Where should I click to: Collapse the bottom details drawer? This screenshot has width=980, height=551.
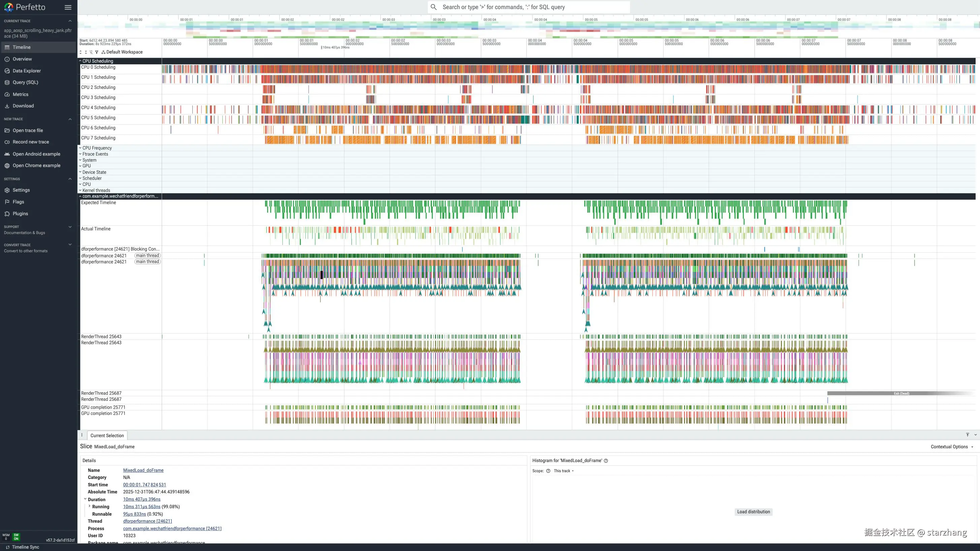click(x=975, y=435)
